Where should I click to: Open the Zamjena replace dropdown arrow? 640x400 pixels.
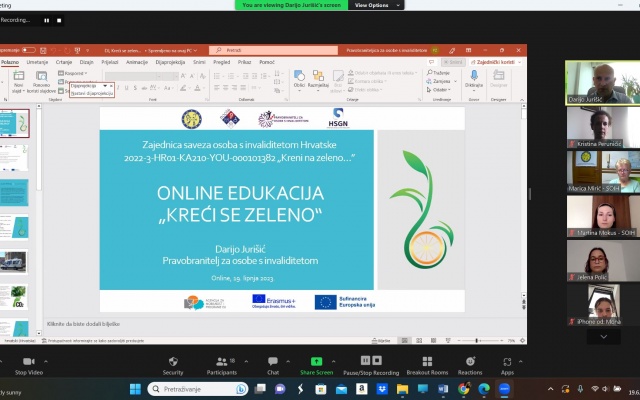pos(456,81)
